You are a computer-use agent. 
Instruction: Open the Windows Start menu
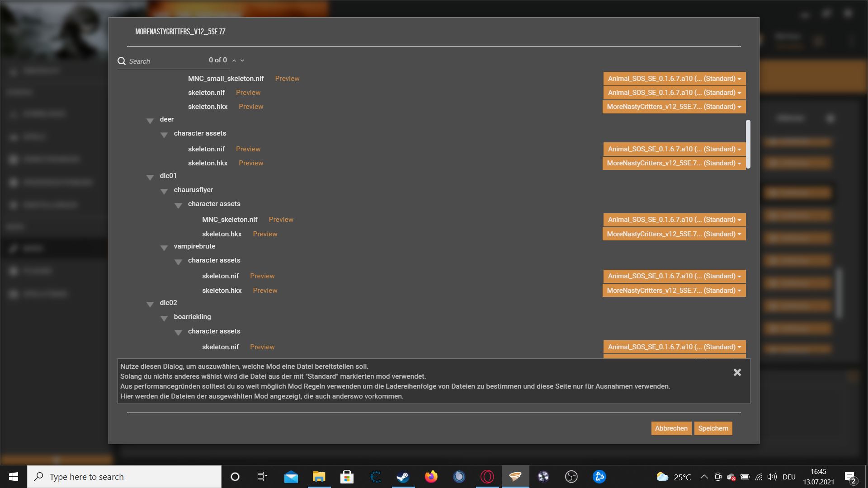coord(14,477)
